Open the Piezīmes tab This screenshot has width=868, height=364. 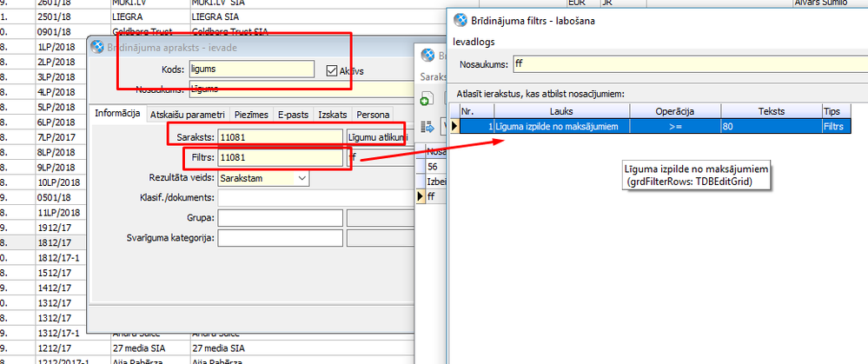pyautogui.click(x=251, y=115)
